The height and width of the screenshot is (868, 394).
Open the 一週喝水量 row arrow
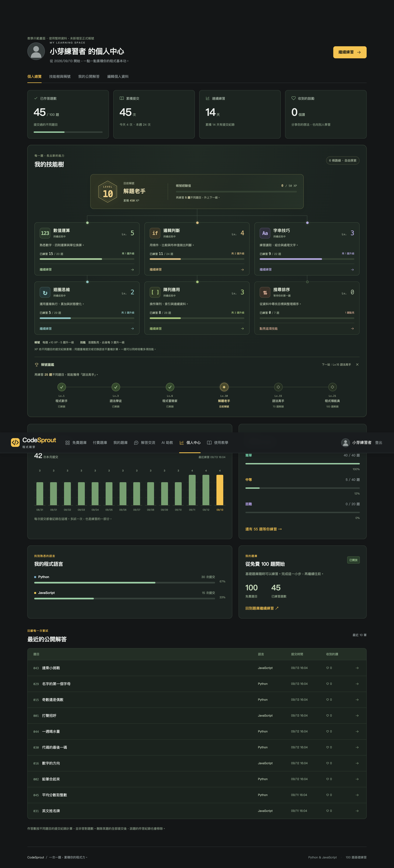tap(357, 731)
